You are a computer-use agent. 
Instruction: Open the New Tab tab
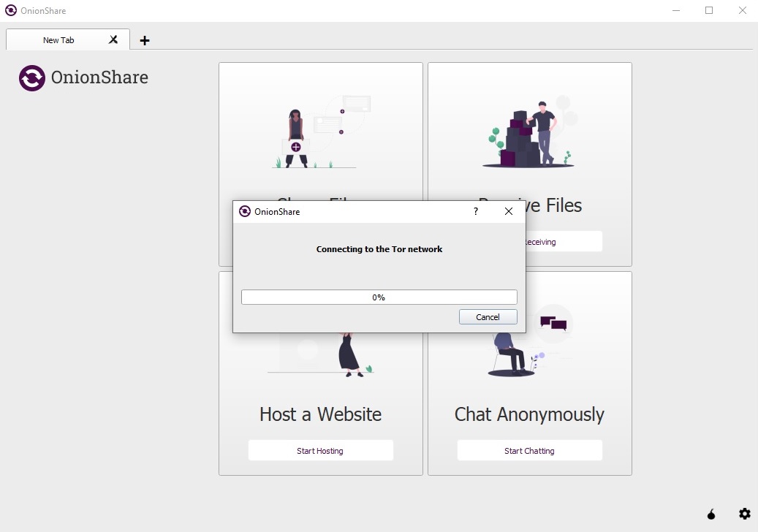[x=68, y=39]
